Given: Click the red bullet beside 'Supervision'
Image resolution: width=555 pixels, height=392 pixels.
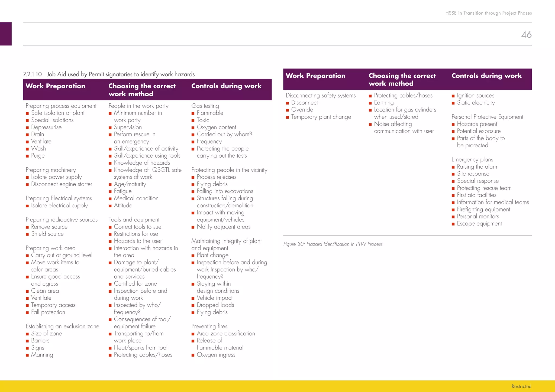Looking at the screenshot, I should click(110, 128).
